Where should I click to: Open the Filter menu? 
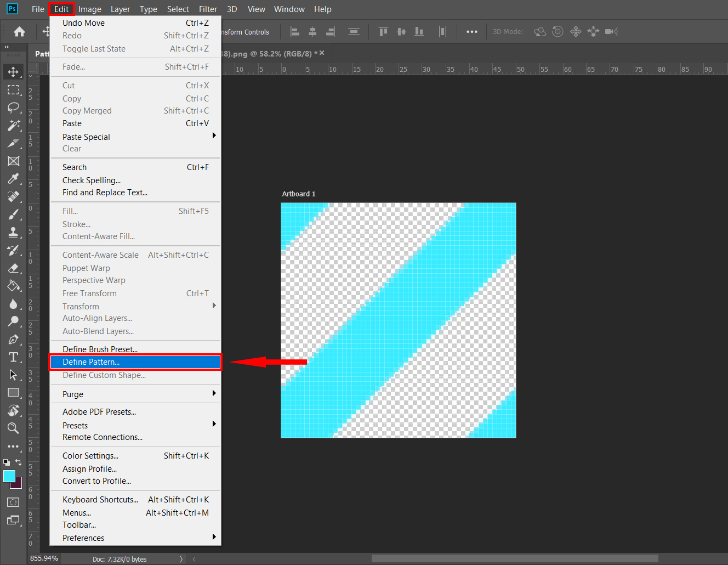pos(208,9)
